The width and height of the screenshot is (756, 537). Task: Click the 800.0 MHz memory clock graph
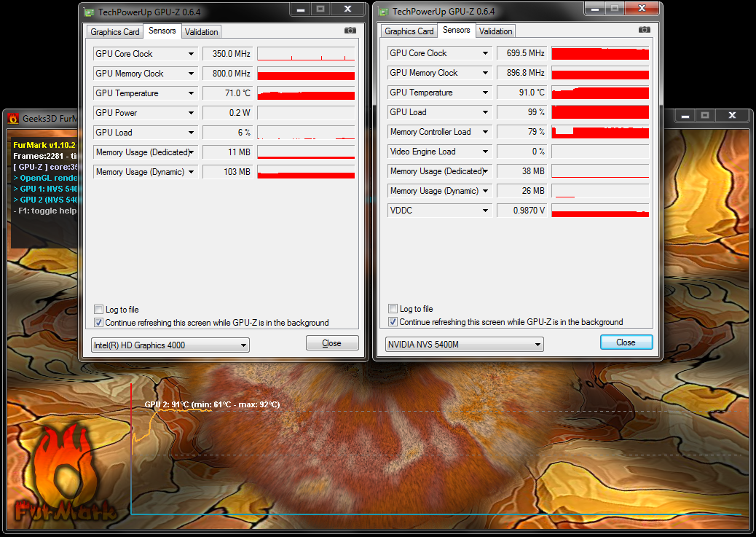pos(306,74)
